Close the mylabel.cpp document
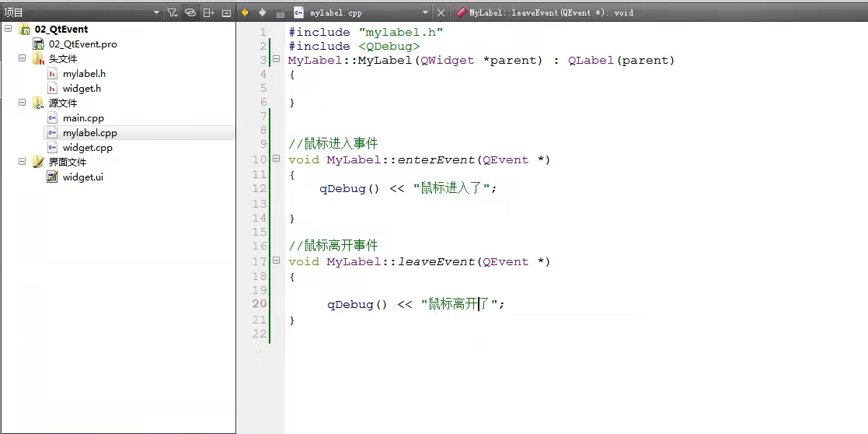Screen dimensions: 868x434 (441, 12)
